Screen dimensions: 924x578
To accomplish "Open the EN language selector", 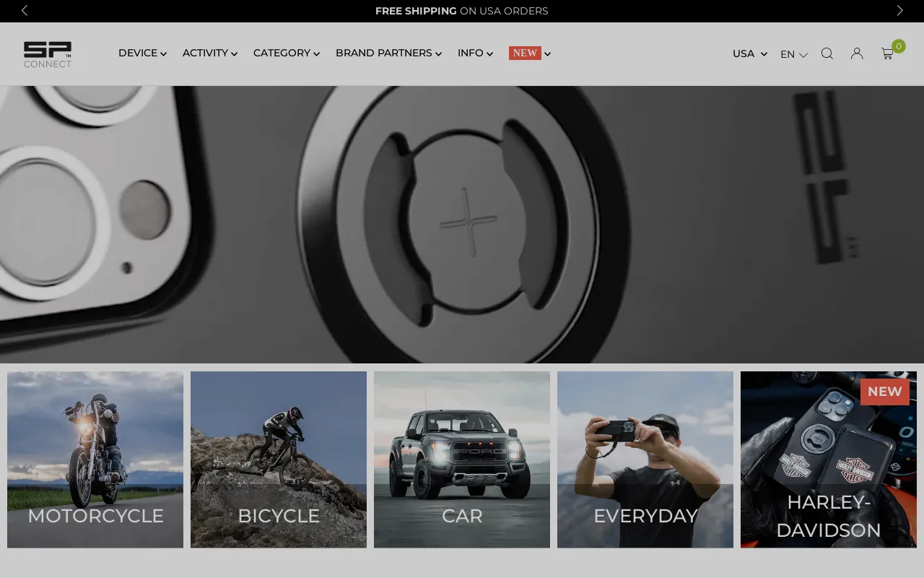I will pyautogui.click(x=793, y=54).
